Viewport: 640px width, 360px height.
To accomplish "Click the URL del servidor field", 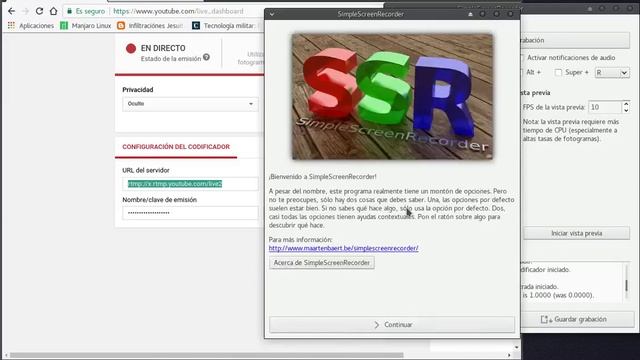I will [x=190, y=184].
